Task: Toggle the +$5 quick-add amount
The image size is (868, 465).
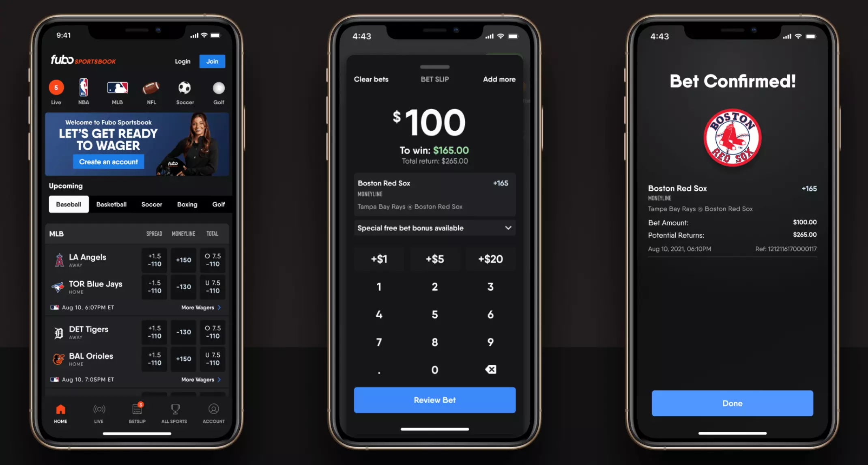Action: pyautogui.click(x=434, y=259)
